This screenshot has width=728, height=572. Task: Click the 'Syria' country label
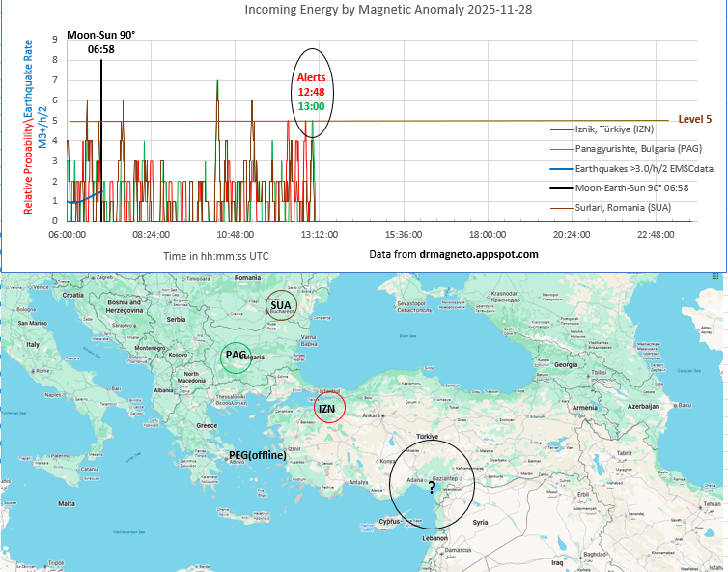pyautogui.click(x=480, y=523)
